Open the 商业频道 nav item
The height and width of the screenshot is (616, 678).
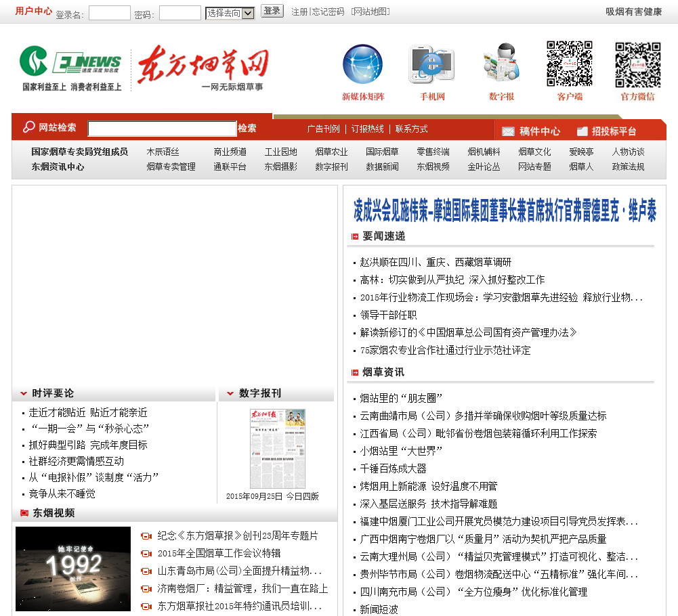pyautogui.click(x=230, y=152)
